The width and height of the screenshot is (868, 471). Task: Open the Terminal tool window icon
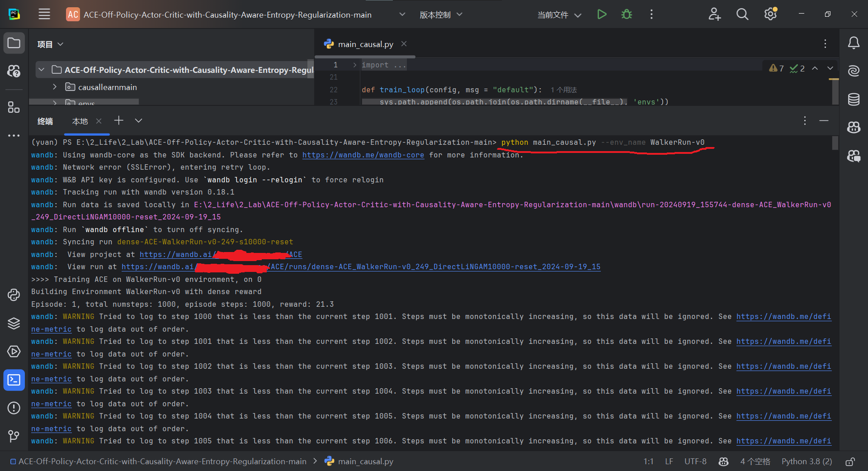click(x=14, y=380)
